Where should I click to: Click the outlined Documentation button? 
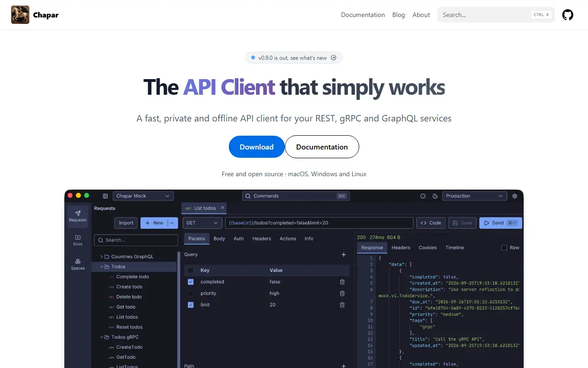tap(322, 147)
